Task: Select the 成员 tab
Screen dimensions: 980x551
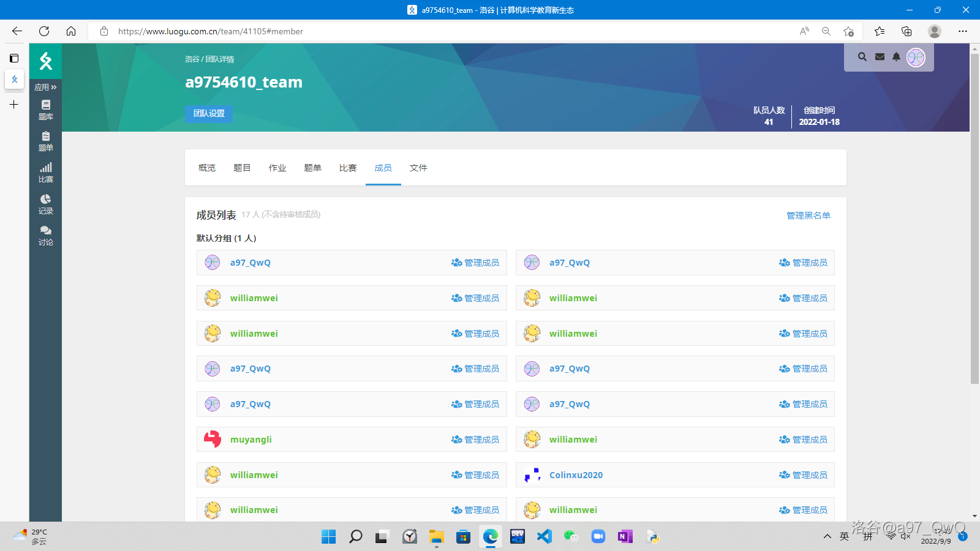Action: tap(383, 168)
